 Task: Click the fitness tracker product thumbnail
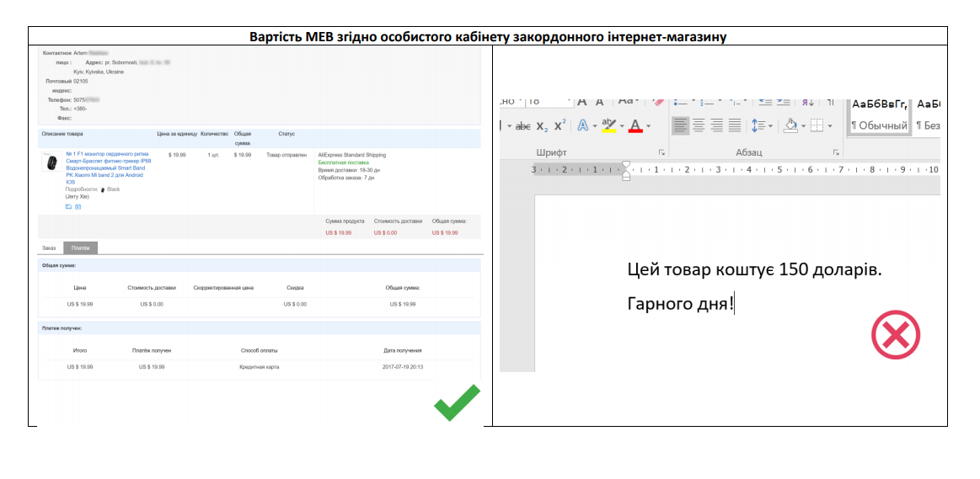click(51, 162)
